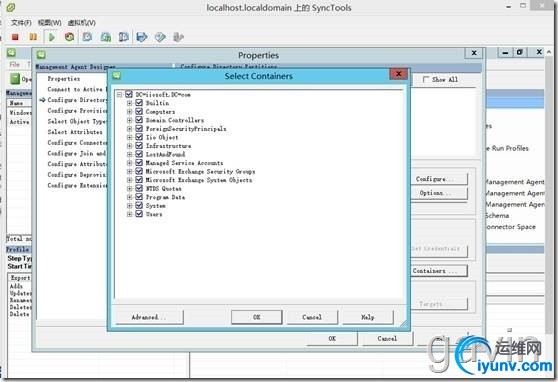Select Configure Deprovisioning in designer list
558x382 pixels.
click(77, 174)
